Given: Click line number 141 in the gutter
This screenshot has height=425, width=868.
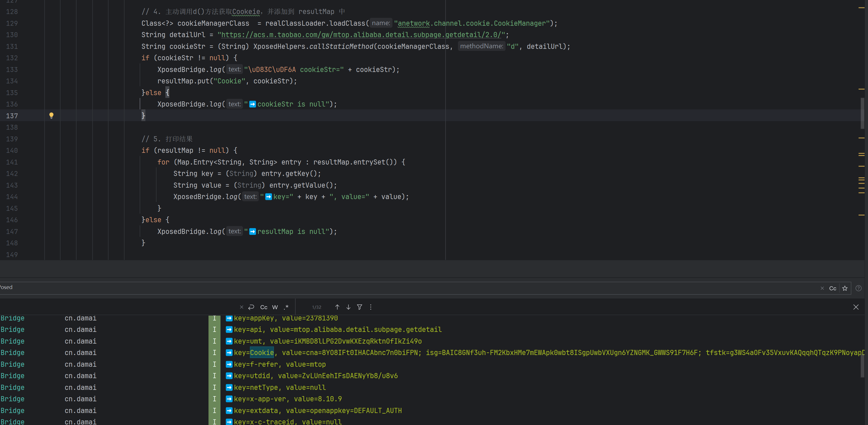Looking at the screenshot, I should (x=12, y=162).
